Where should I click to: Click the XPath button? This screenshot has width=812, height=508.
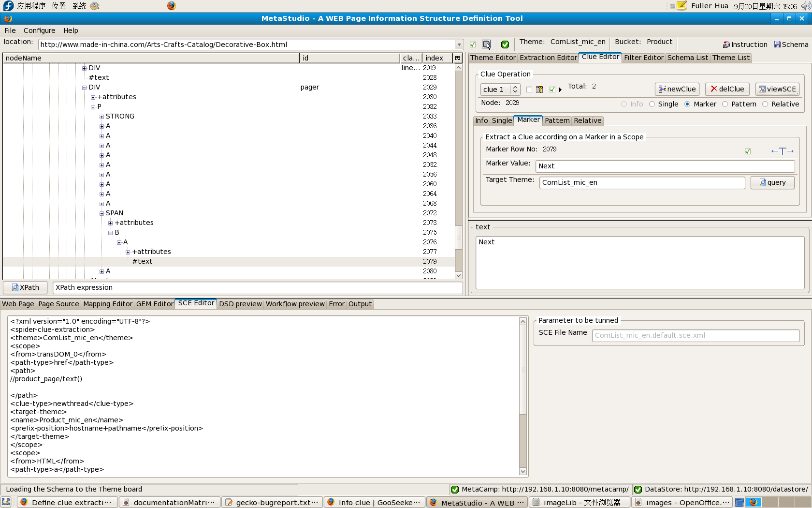[x=25, y=287]
